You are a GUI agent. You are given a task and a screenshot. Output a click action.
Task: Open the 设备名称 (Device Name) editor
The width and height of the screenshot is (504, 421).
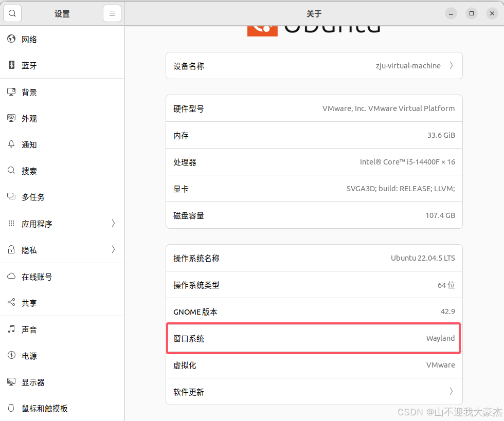(314, 65)
